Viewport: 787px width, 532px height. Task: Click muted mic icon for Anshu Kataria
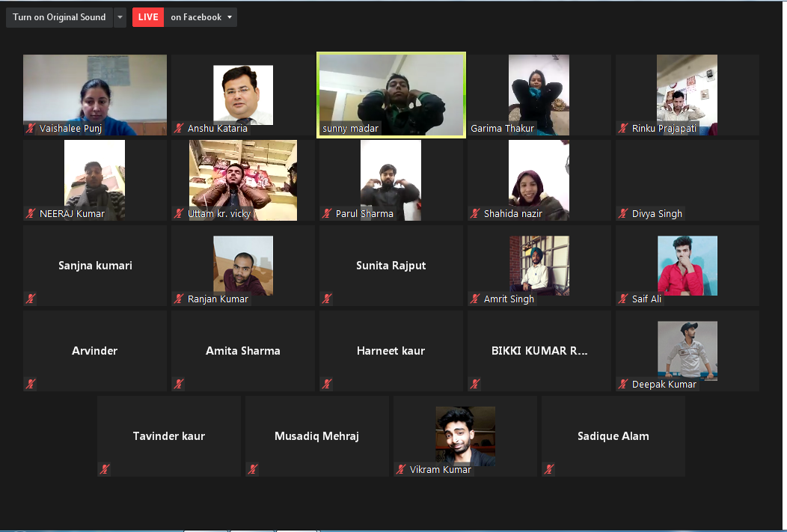coord(179,128)
